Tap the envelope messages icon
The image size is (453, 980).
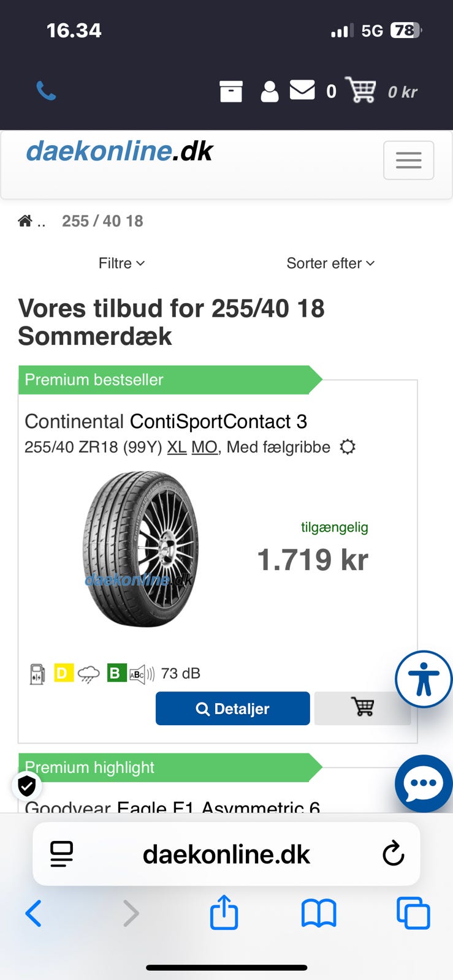coord(302,90)
